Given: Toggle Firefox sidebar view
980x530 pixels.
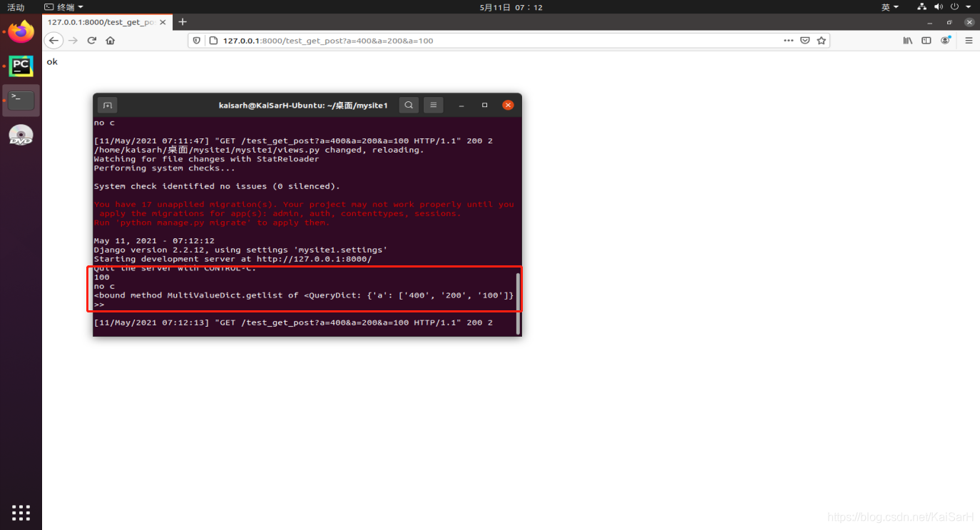Looking at the screenshot, I should click(927, 41).
